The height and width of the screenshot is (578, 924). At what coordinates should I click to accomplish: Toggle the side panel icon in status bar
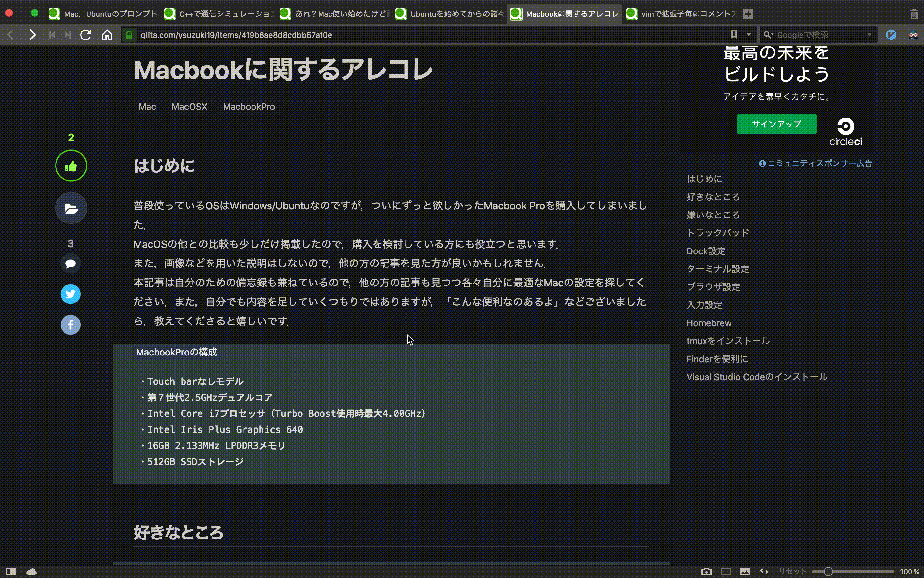tap(11, 572)
